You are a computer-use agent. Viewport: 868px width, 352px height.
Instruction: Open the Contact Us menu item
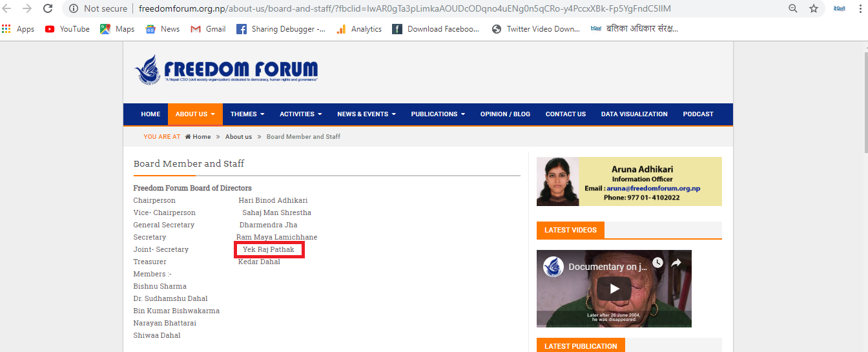coord(565,114)
